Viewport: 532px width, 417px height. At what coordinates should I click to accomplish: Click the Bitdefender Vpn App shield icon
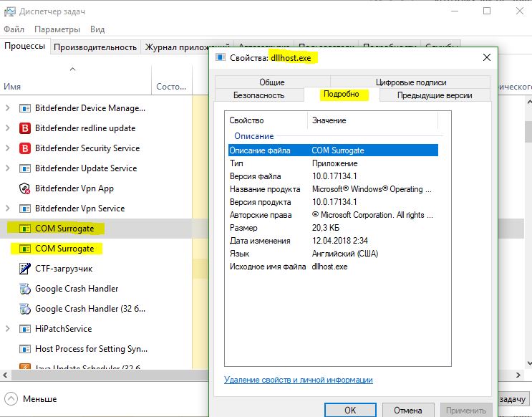click(25, 188)
